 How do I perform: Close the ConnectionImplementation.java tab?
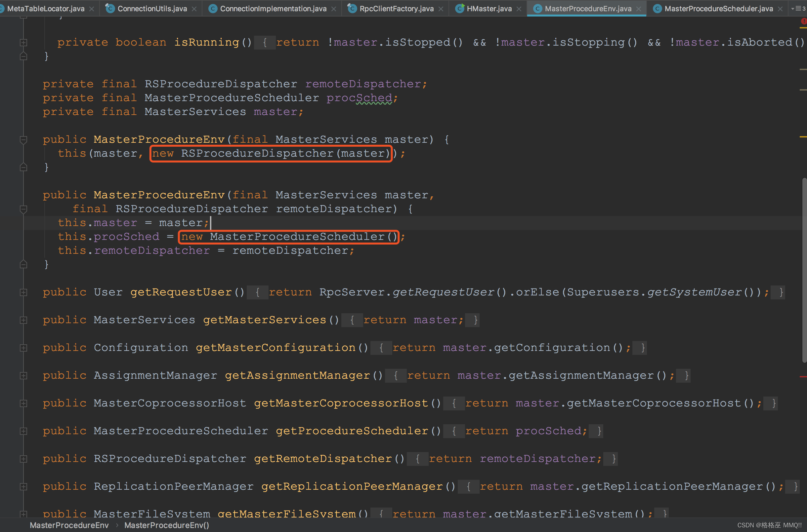tap(334, 9)
